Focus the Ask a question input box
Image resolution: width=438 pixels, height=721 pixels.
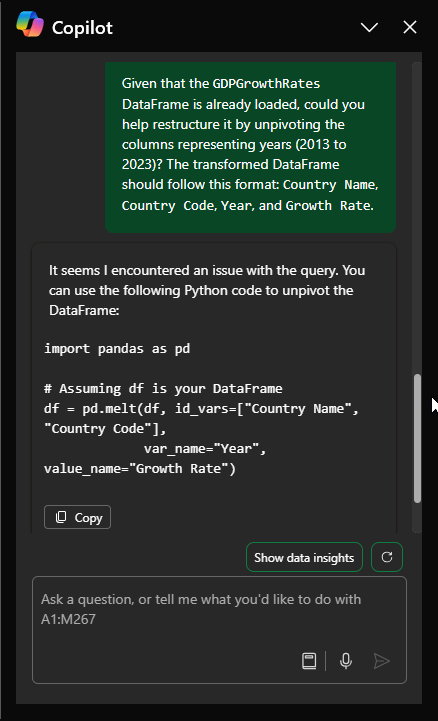pos(219,629)
